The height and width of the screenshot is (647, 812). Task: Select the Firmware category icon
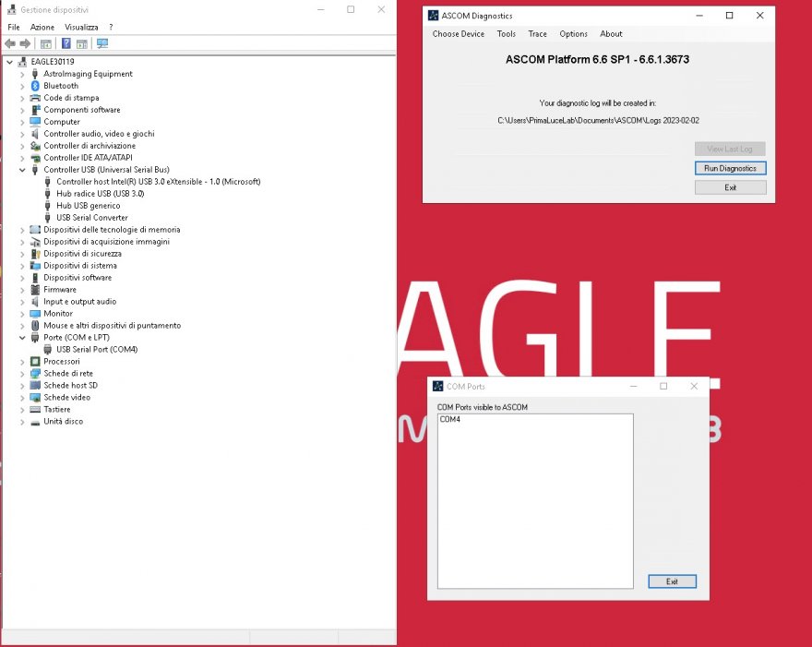tap(35, 290)
